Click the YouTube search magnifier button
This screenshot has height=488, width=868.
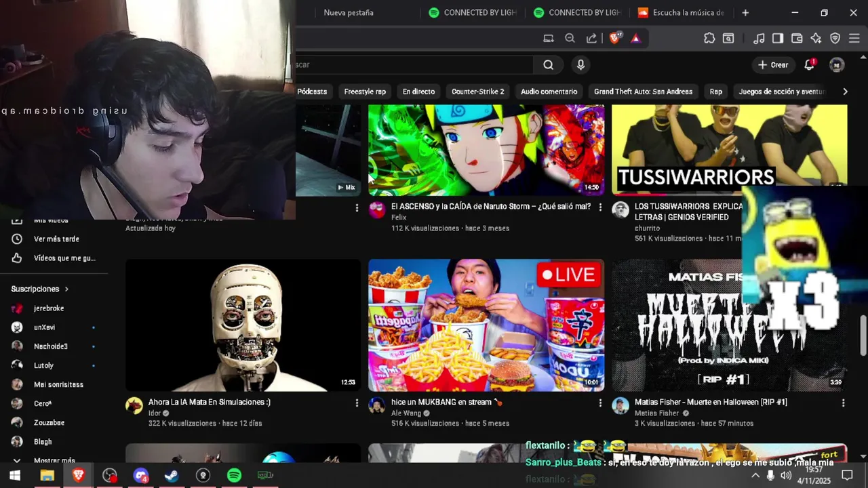[x=548, y=65]
